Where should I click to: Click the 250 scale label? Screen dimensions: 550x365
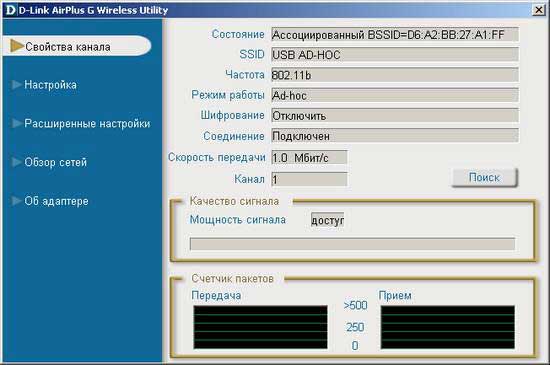pyautogui.click(x=355, y=327)
